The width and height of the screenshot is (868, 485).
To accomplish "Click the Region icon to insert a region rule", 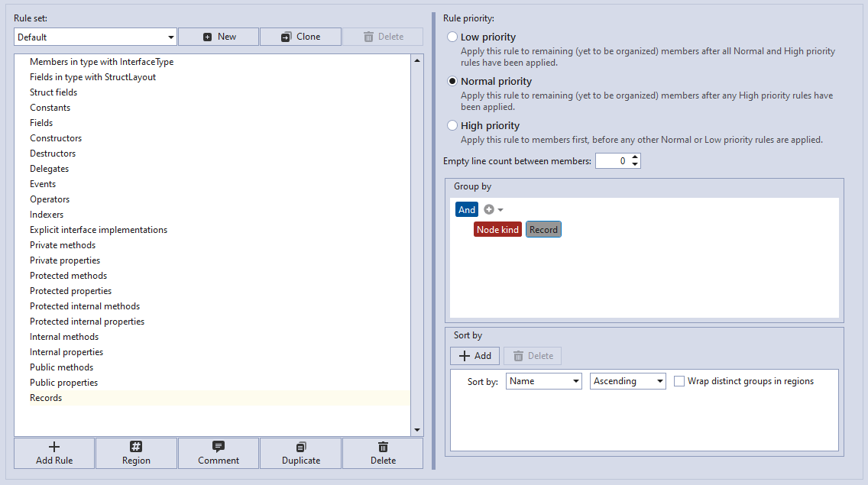I will 135,452.
